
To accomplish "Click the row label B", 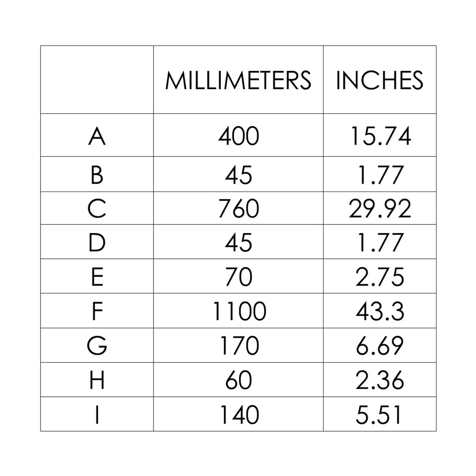I will [97, 175].
